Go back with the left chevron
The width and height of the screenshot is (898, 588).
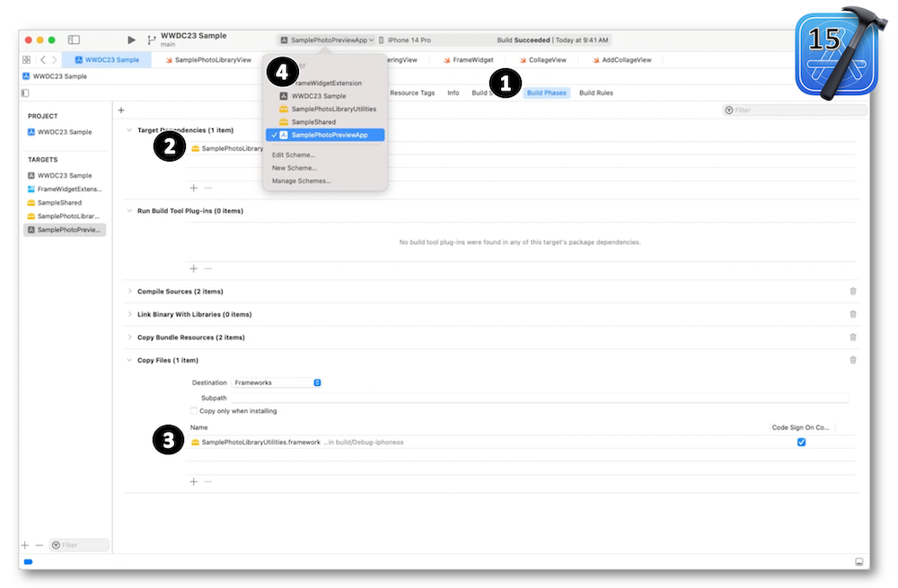tap(43, 59)
